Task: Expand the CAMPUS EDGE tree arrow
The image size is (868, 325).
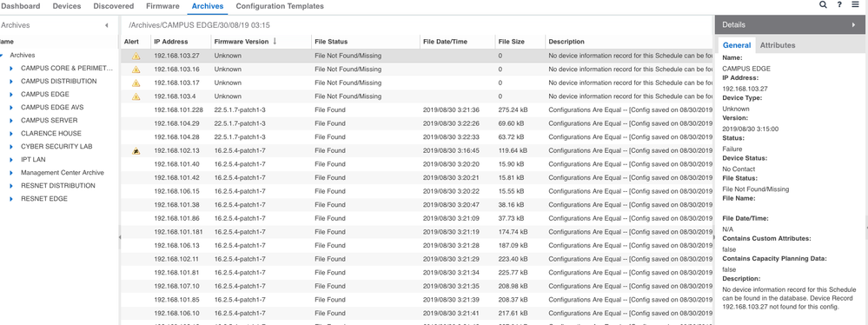Action: [x=11, y=94]
